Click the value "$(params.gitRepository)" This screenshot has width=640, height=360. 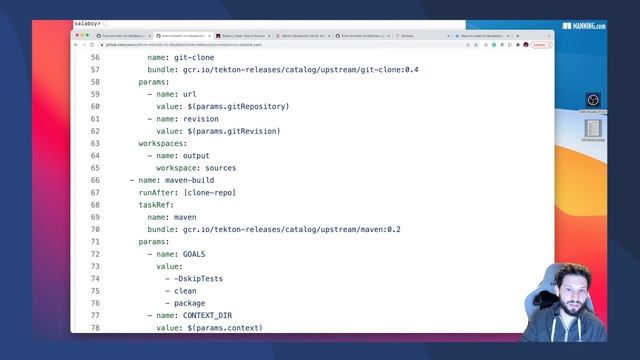point(238,107)
